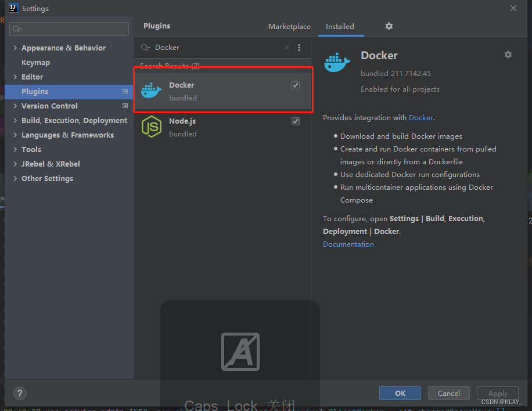Screen dimensions: 532x411
Task: Expand Build, Execution, Deployment section
Action: [15, 120]
